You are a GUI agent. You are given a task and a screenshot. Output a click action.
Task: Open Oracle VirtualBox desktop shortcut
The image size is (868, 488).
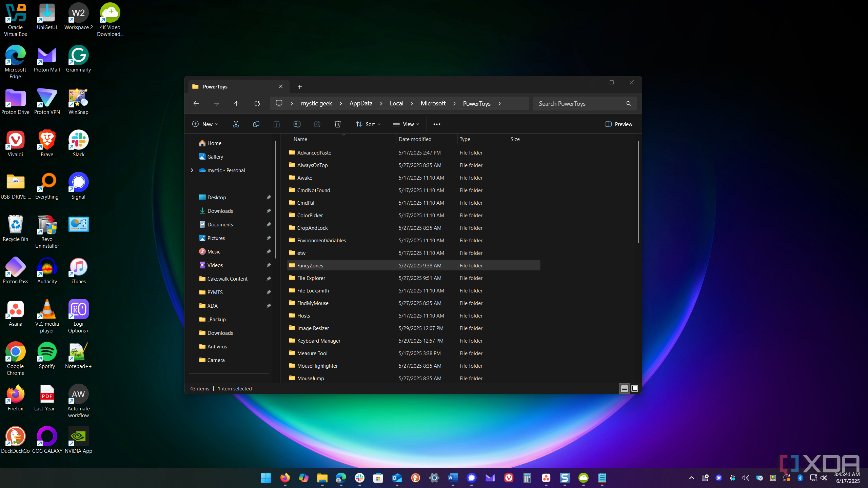coord(16,20)
